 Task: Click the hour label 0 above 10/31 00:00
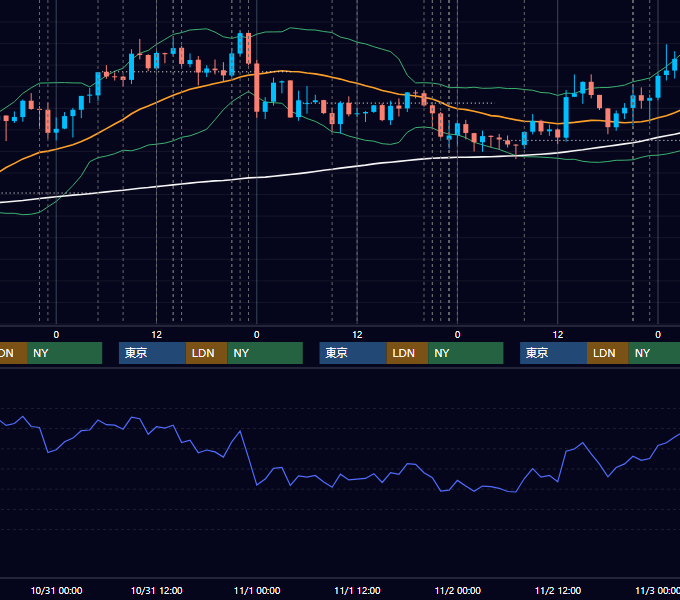(56, 335)
